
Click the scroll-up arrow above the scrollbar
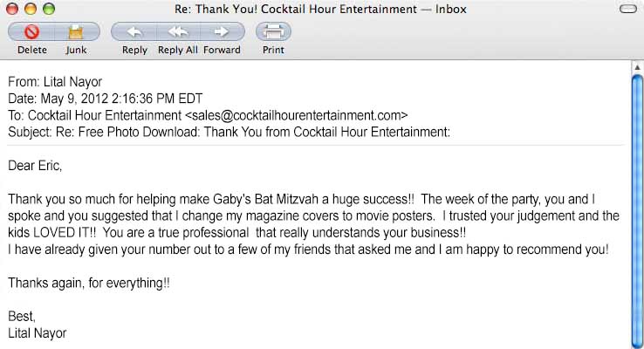tap(637, 66)
